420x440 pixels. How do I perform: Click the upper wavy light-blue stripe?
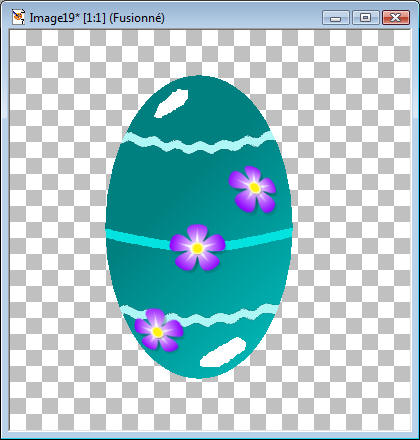coord(199,143)
